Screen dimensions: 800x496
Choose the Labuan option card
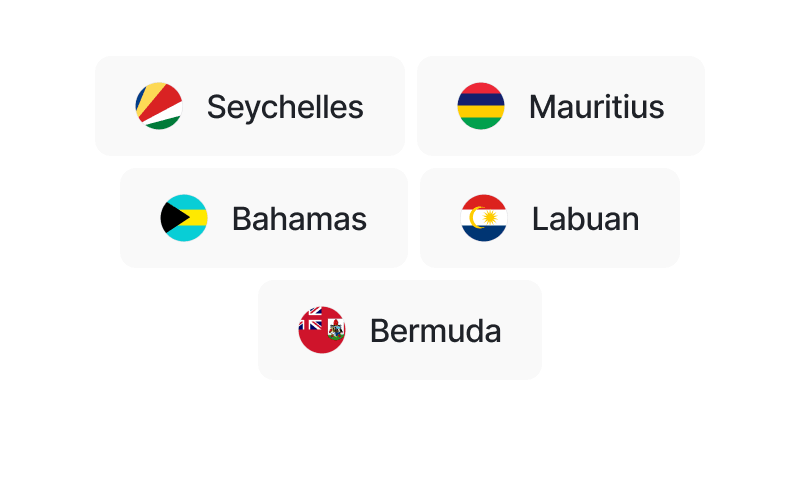550,218
